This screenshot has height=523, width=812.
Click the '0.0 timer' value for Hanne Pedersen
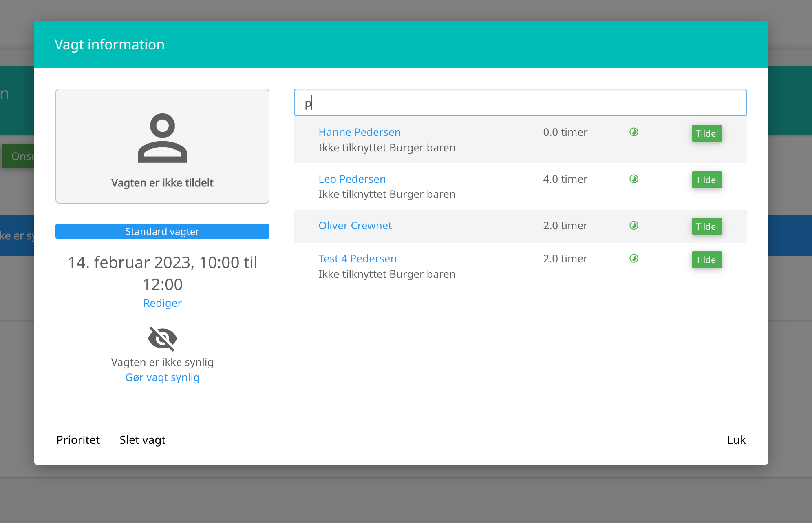coord(565,132)
